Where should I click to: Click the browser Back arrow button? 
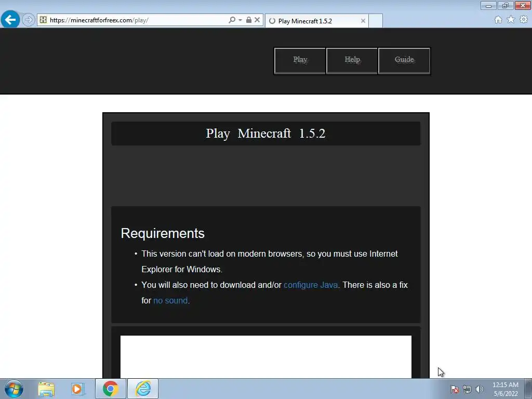point(10,20)
